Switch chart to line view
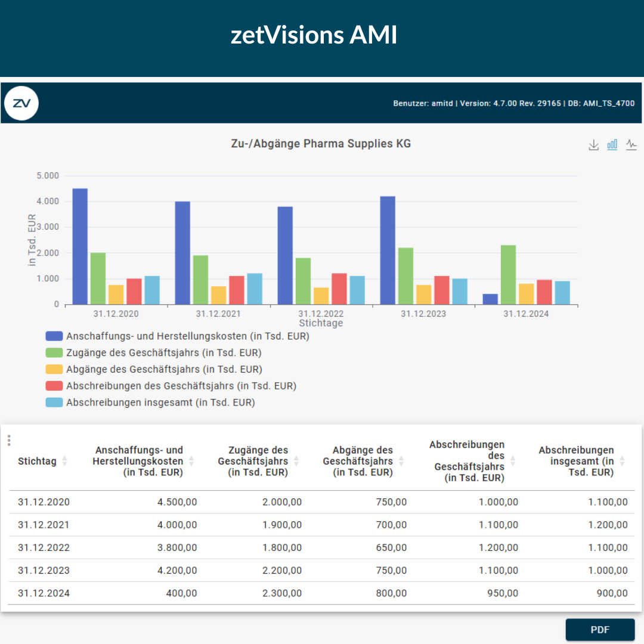The width and height of the screenshot is (644, 644). click(631, 145)
